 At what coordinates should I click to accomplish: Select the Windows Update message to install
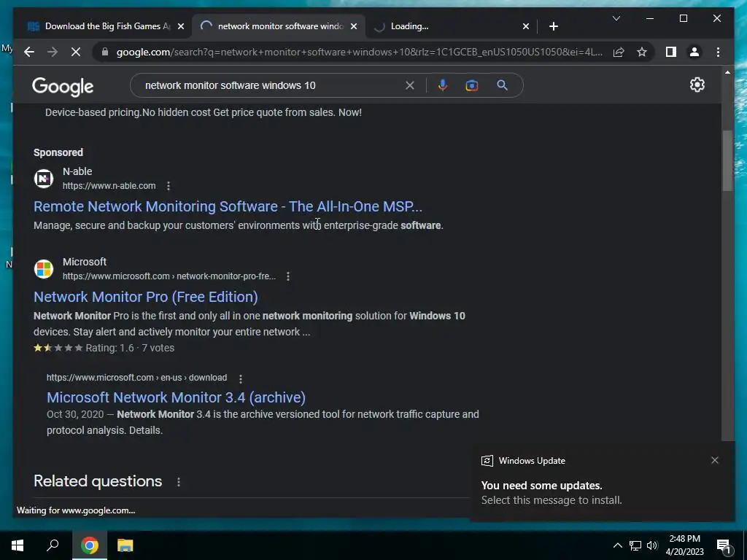click(x=603, y=483)
